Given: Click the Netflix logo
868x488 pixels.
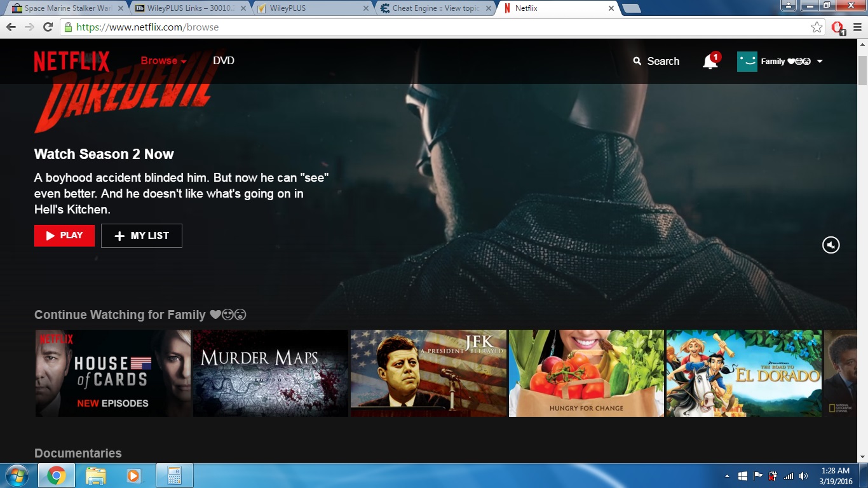Looking at the screenshot, I should click(x=72, y=62).
